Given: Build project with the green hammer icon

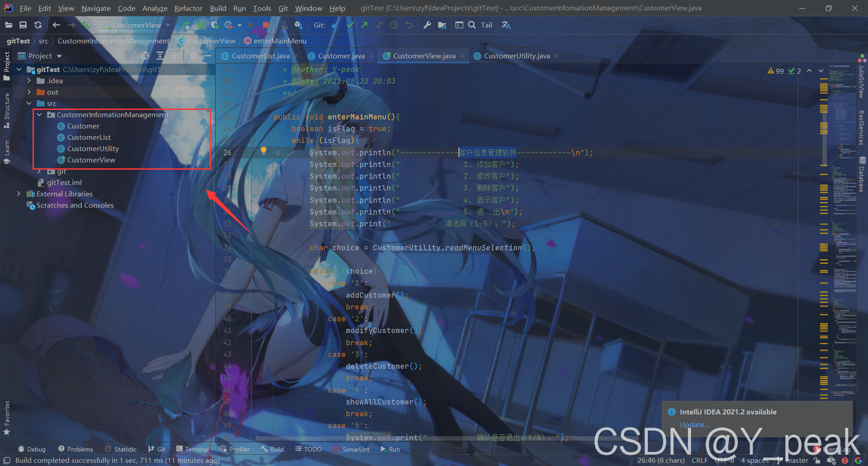Looking at the screenshot, I should coord(86,25).
